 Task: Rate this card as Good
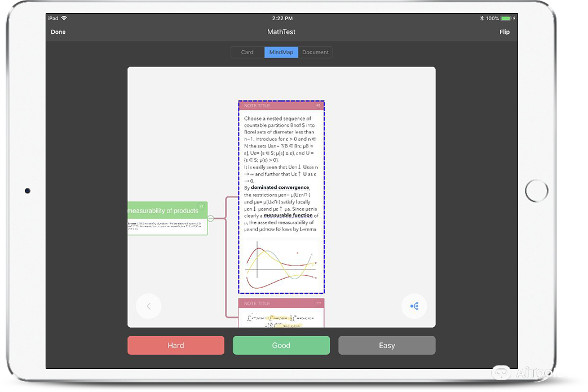pyautogui.click(x=281, y=345)
